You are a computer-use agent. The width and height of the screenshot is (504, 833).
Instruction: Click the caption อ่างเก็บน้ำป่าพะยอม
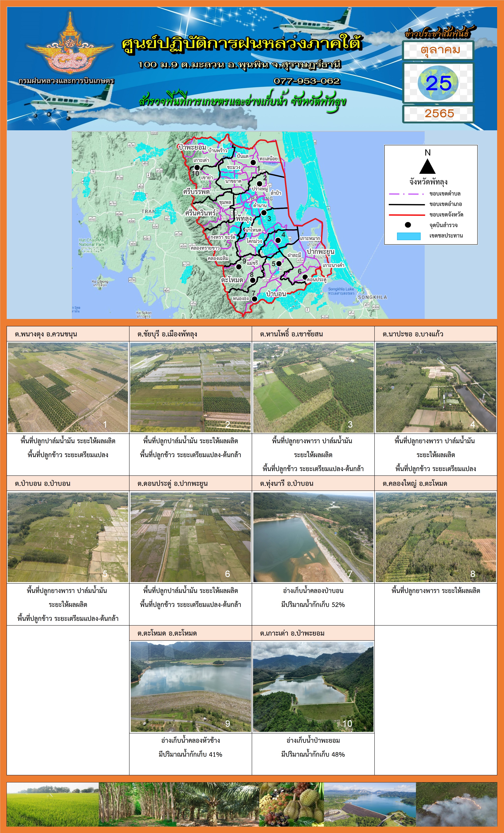(x=313, y=740)
